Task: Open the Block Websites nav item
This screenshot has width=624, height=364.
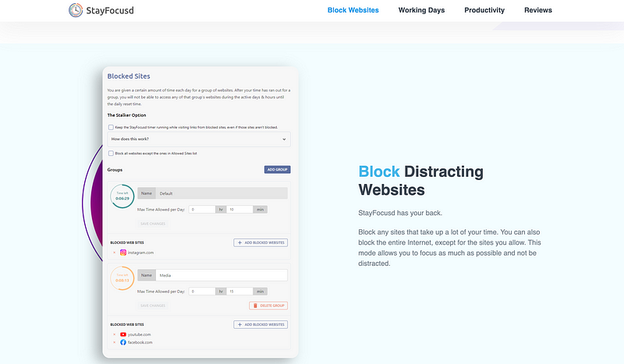Action: pyautogui.click(x=353, y=10)
